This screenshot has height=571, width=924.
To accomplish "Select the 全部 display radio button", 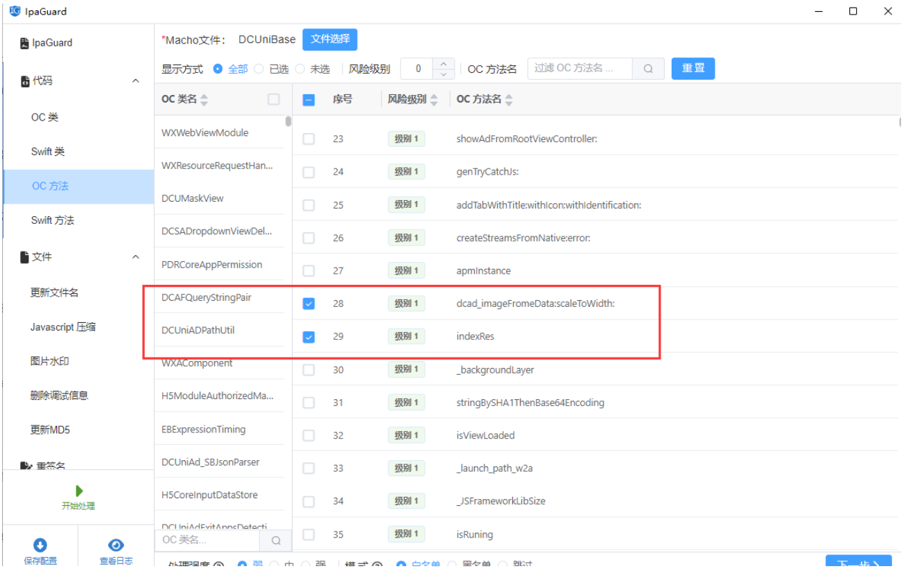I will 218,69.
